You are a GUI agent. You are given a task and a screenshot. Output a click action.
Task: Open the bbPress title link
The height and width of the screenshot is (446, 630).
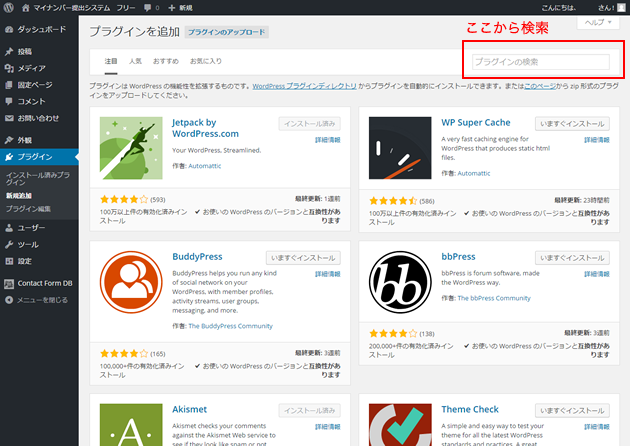[x=458, y=257]
